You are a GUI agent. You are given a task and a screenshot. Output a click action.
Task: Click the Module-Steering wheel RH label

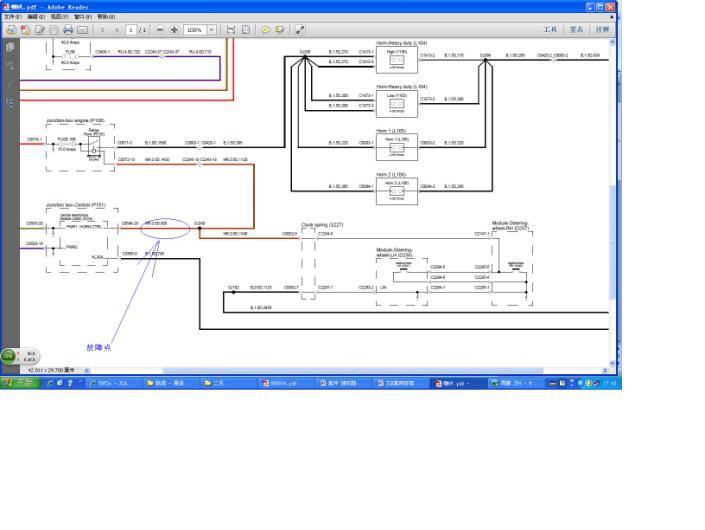[510, 226]
